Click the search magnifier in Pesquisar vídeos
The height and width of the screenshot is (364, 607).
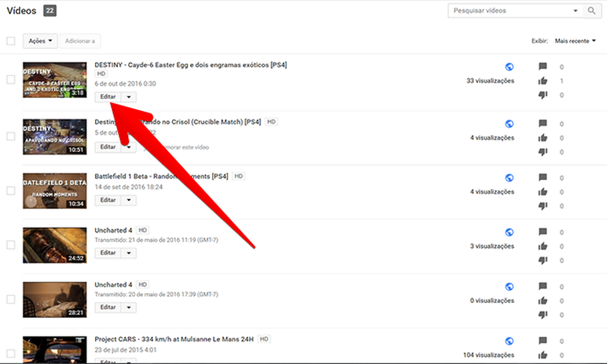[x=592, y=10]
